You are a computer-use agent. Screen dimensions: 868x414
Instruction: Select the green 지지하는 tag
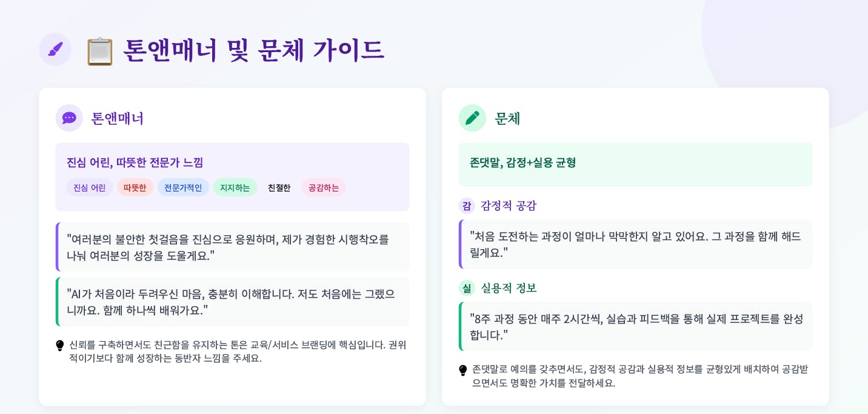[235, 187]
